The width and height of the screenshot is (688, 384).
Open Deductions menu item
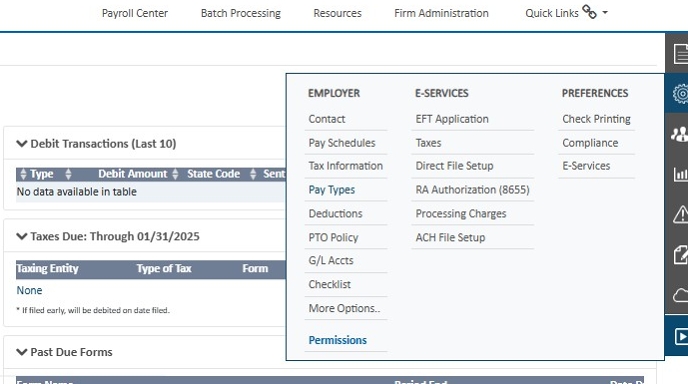(x=336, y=213)
